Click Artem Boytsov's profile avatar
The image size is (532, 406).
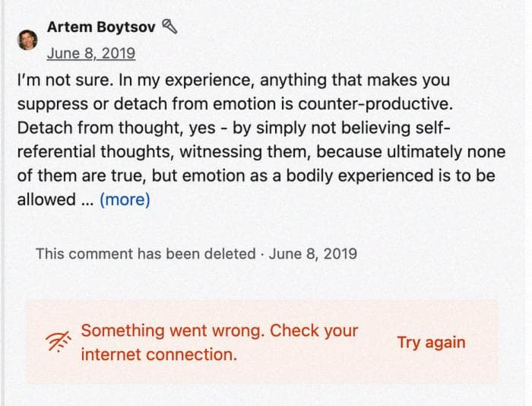tap(27, 40)
